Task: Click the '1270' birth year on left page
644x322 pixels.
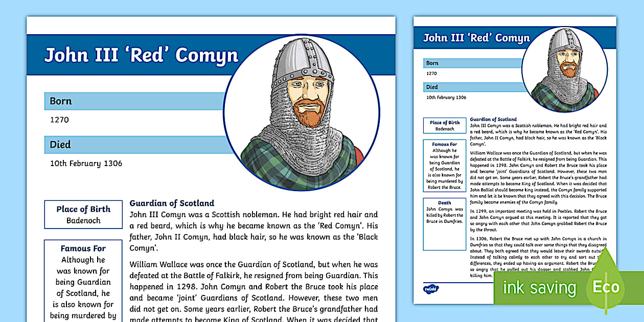Action: click(x=59, y=120)
